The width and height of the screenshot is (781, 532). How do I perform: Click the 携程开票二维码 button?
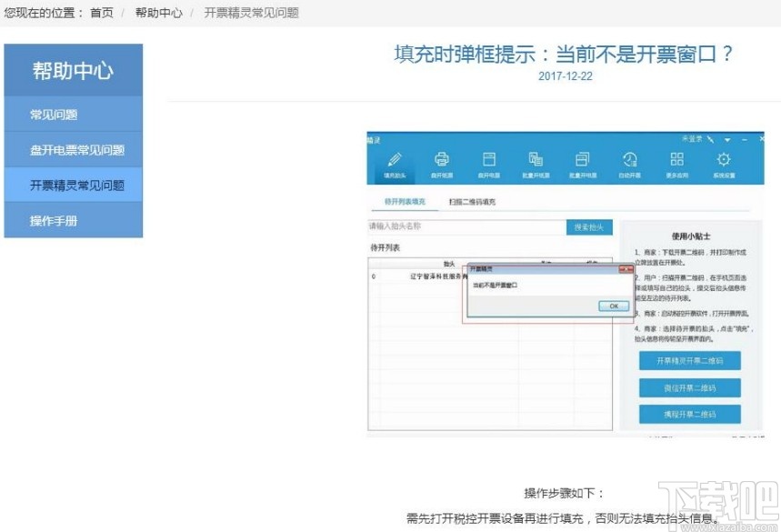pos(690,414)
